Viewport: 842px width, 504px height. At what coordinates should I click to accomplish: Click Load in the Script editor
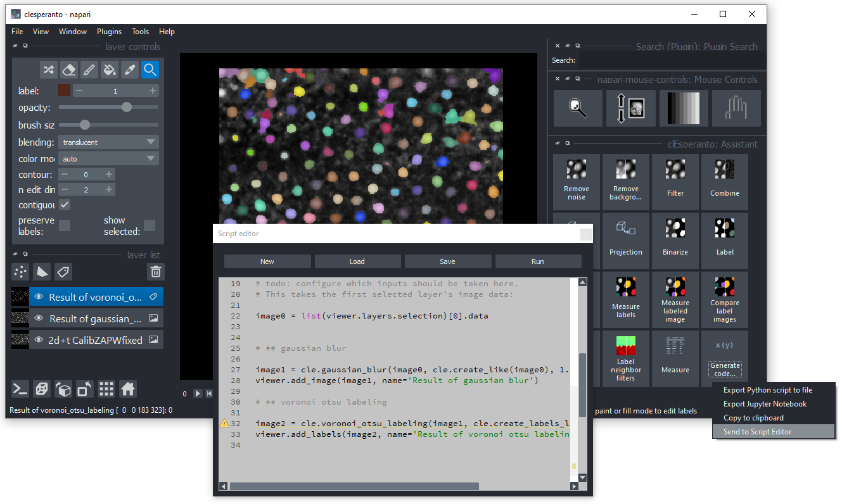(x=357, y=261)
